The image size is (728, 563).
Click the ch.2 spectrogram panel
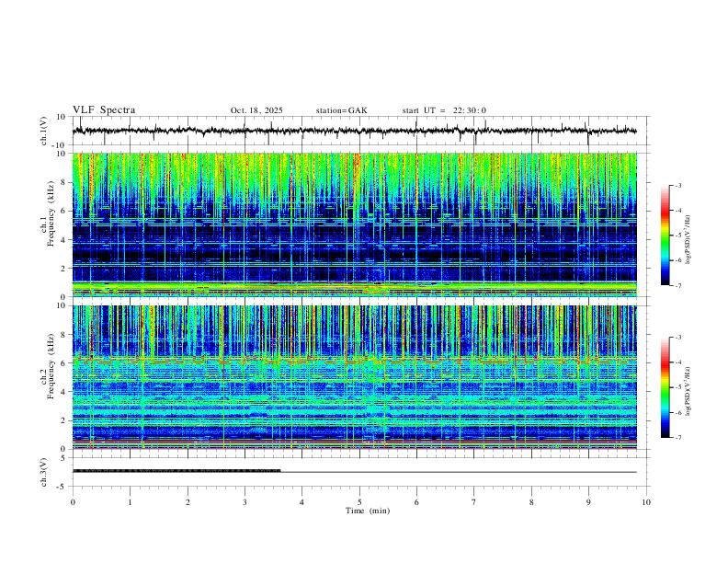(354, 377)
